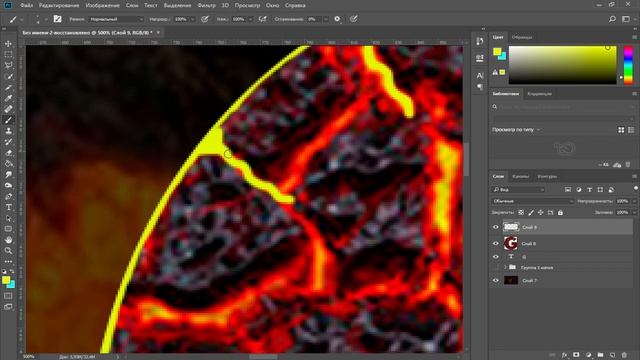Filter layers by type layers icon
640x360 pixels.
pos(589,190)
